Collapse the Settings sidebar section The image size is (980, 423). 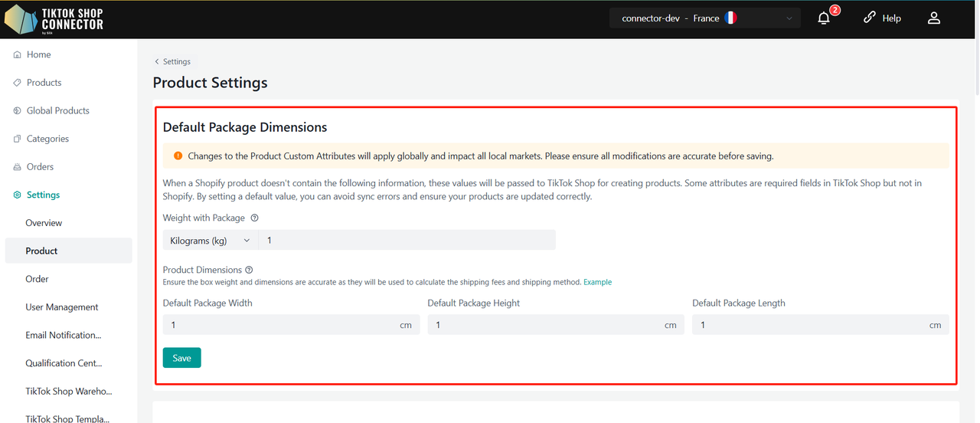(43, 195)
